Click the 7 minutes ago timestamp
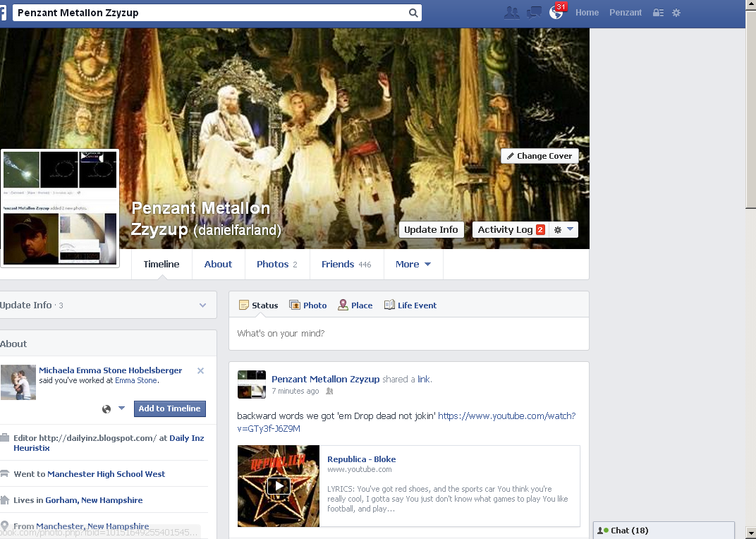Image resolution: width=756 pixels, height=539 pixels. pyautogui.click(x=295, y=391)
